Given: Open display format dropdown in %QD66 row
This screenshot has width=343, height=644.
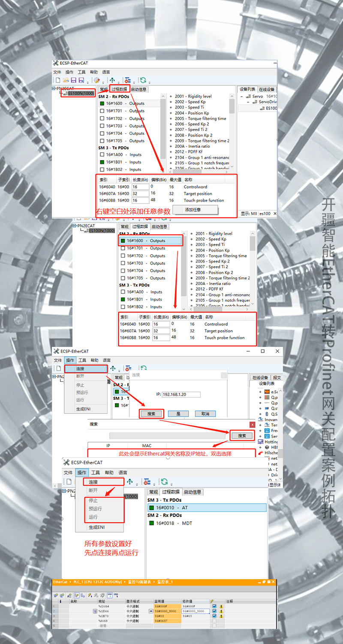Looking at the screenshot, I should 151,611.
